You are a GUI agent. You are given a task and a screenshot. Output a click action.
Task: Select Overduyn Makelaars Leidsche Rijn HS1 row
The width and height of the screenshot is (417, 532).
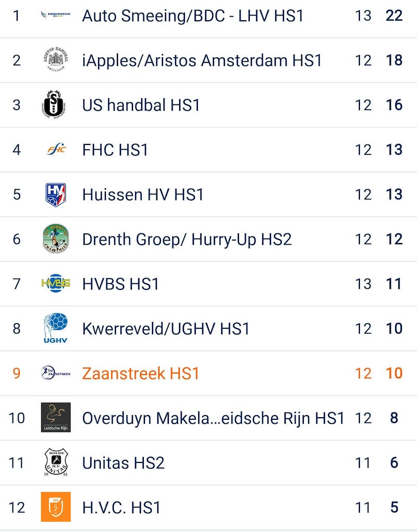[213, 418]
